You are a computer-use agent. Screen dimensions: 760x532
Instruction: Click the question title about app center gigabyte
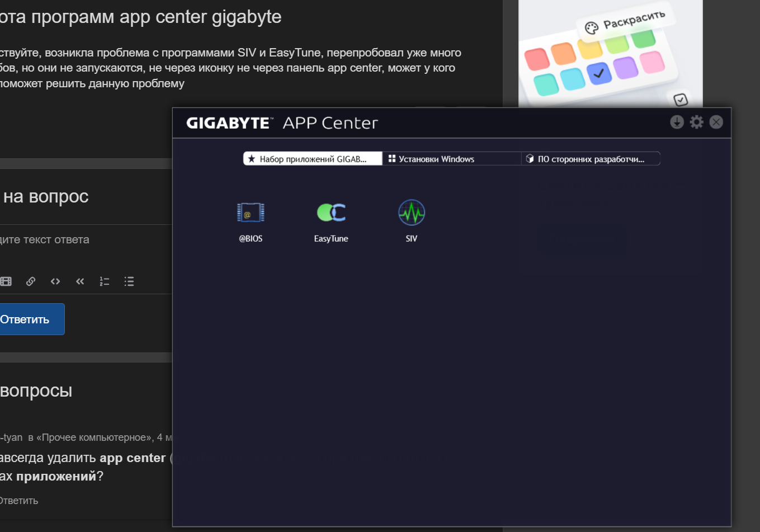tap(140, 17)
